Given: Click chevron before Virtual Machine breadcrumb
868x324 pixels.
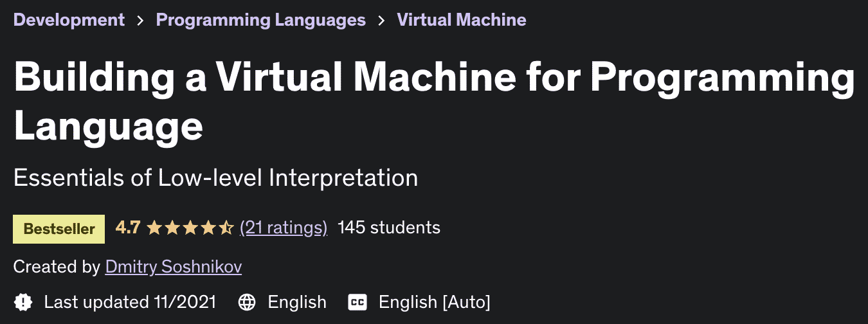Looking at the screenshot, I should pyautogui.click(x=381, y=21).
